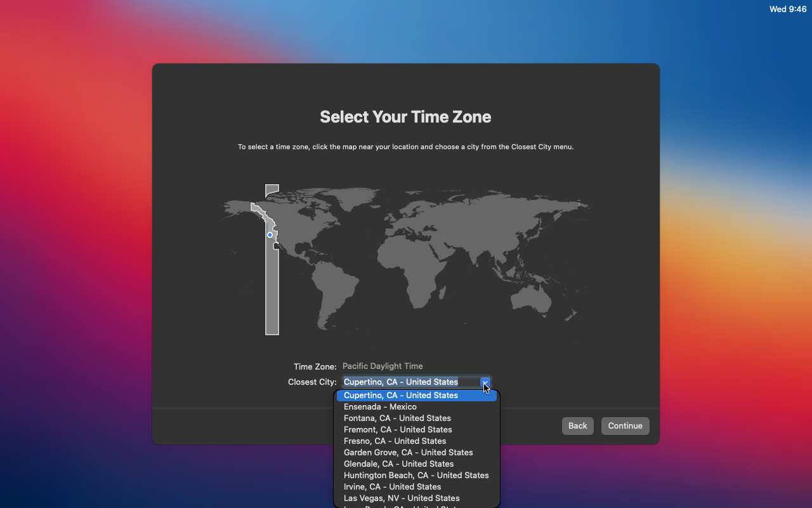Select Fontana, CA - United States
The width and height of the screenshot is (812, 508).
tap(397, 418)
